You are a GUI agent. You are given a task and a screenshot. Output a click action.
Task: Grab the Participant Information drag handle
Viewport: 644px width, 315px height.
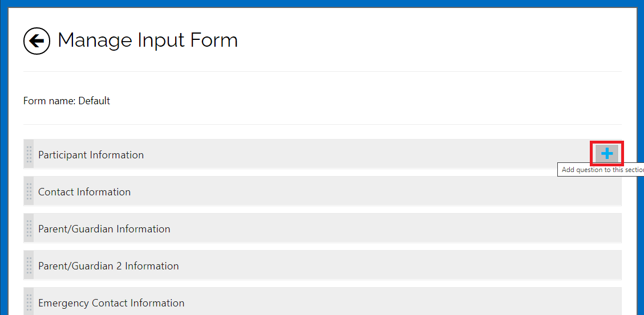pyautogui.click(x=29, y=154)
